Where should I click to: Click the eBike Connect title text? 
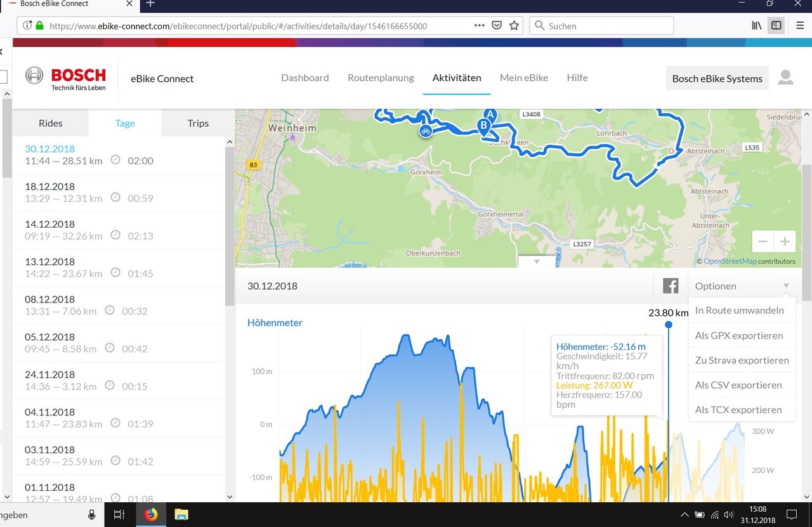[x=162, y=79]
